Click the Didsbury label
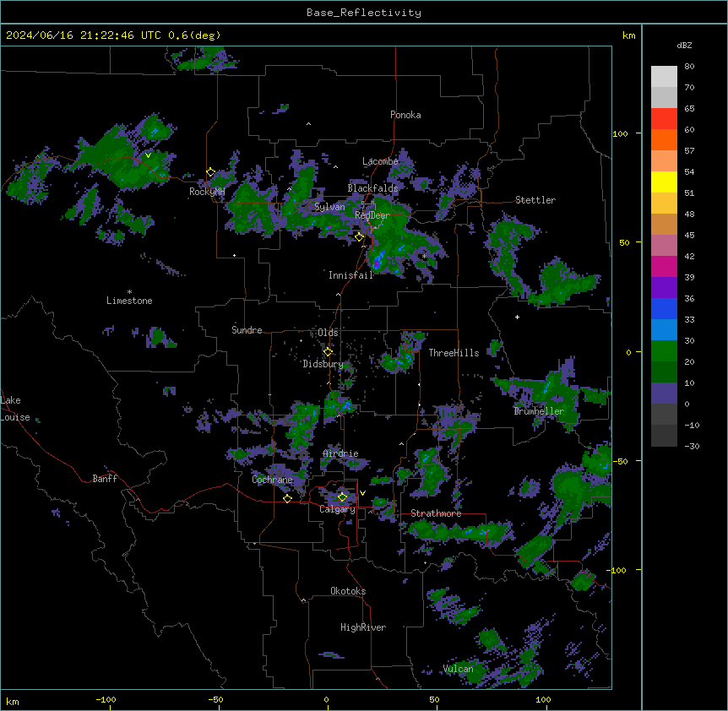 click(x=323, y=364)
